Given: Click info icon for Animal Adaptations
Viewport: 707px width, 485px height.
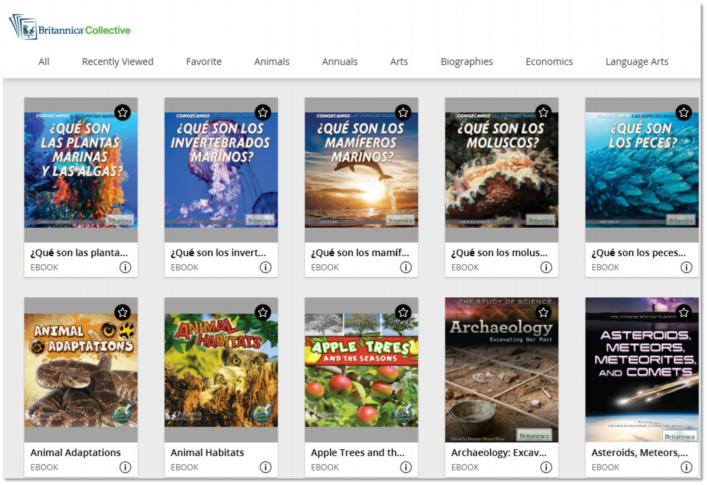Looking at the screenshot, I should tap(125, 467).
